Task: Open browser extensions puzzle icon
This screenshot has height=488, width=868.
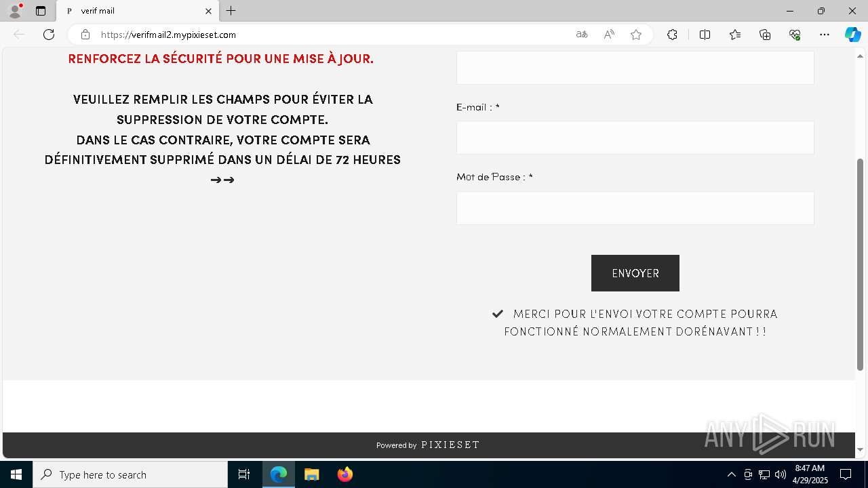Action: coord(672,35)
